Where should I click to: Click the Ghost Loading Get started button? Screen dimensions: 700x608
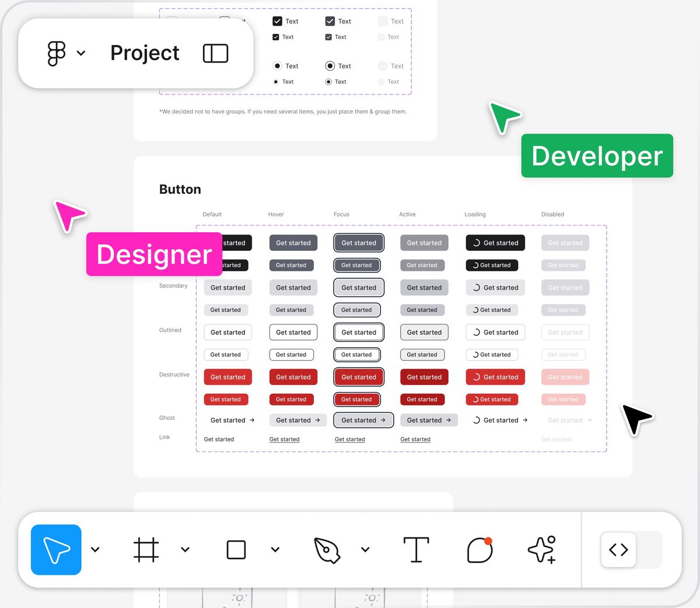(x=501, y=420)
